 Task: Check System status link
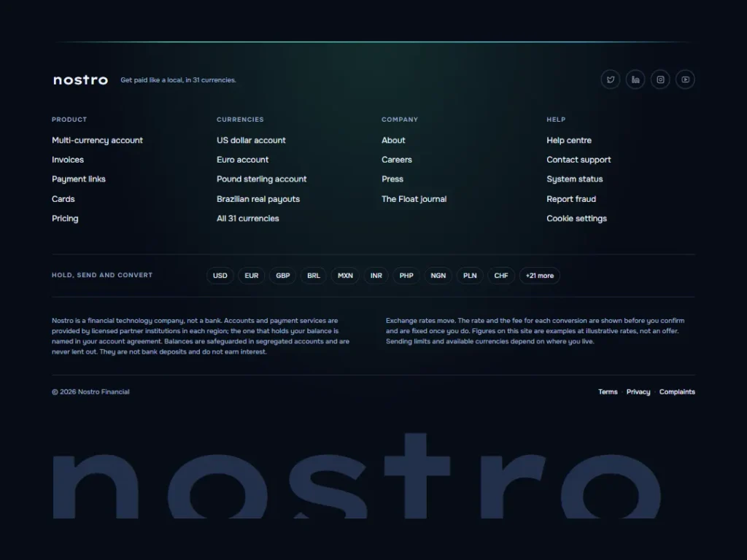tap(575, 179)
